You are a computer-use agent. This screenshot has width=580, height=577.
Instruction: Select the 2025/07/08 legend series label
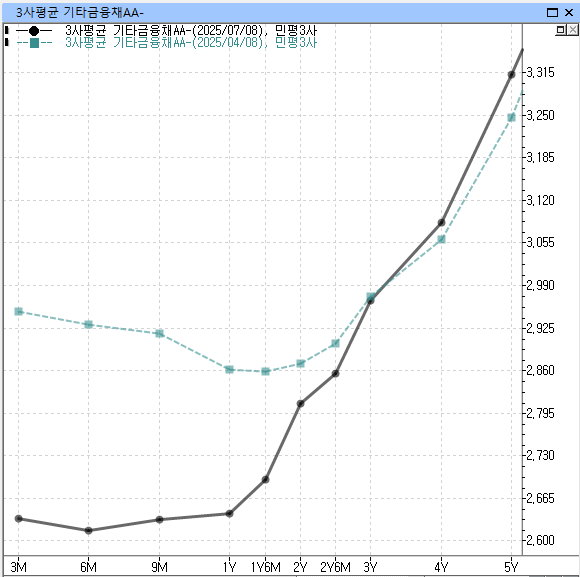tap(191, 31)
